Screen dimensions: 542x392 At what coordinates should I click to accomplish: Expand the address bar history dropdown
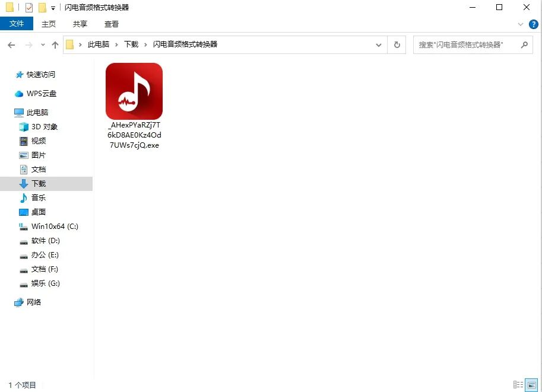click(379, 45)
